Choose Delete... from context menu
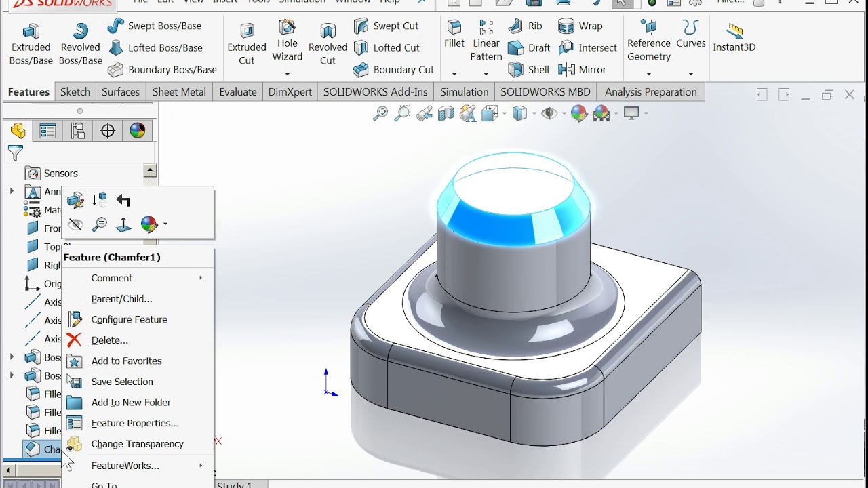Viewport: 868px width, 488px height. point(138,340)
